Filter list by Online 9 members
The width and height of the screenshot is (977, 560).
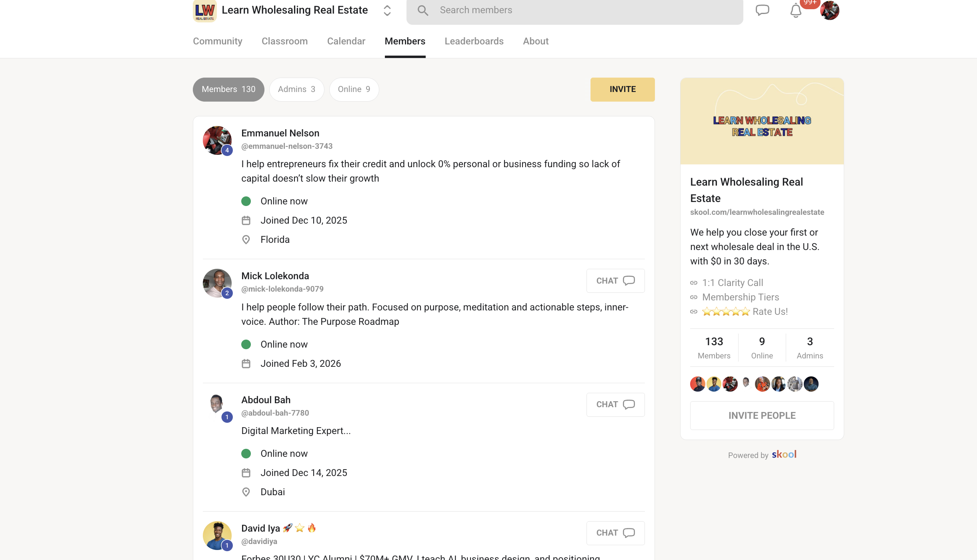[354, 89]
